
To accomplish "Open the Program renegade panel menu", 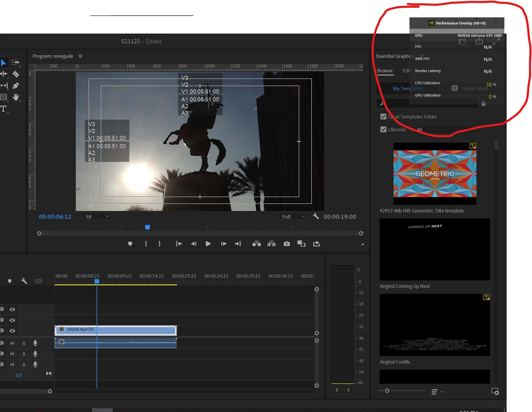I will pos(80,56).
